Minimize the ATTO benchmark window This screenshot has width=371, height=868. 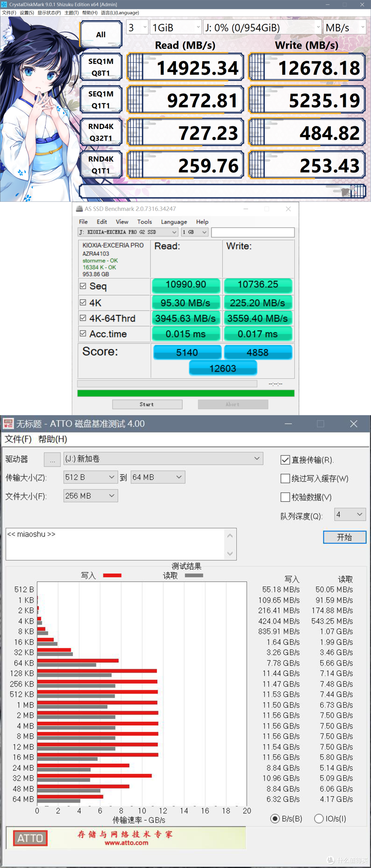[289, 424]
